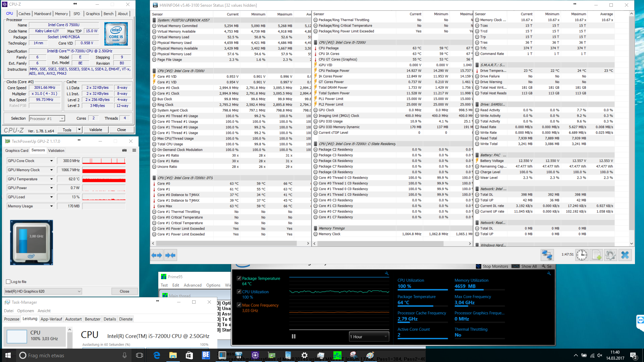Click expand columns left-right arrows icon
The image size is (644, 362).
click(157, 255)
